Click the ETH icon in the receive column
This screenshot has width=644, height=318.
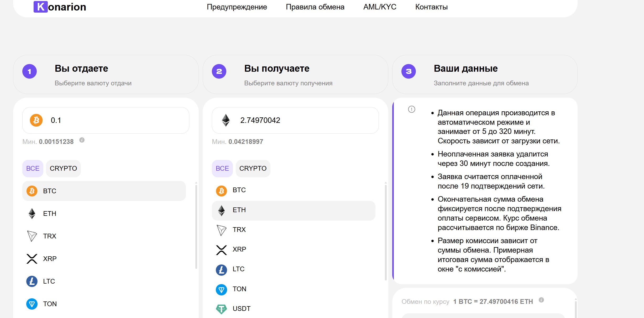222,210
